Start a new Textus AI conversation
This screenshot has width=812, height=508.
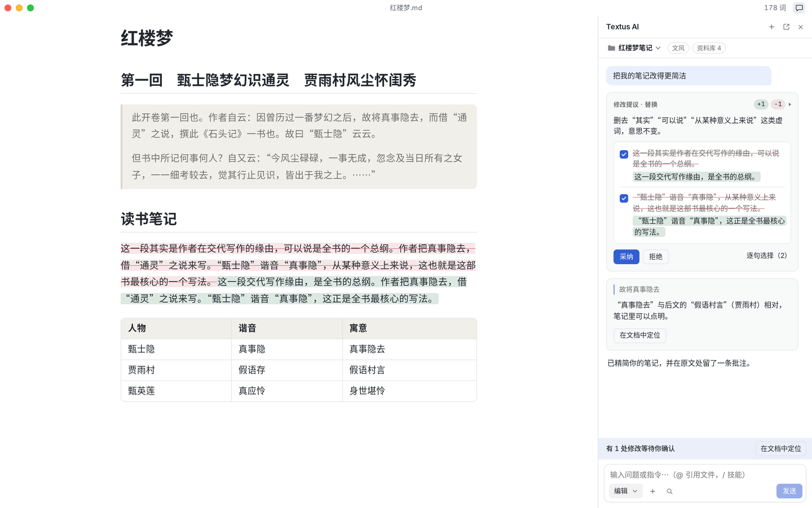(771, 27)
